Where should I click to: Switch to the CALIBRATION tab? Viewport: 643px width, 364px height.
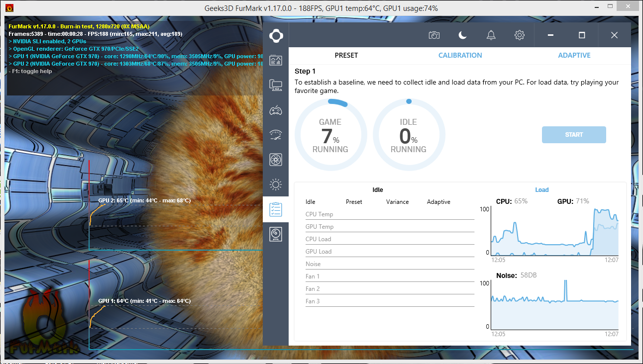tap(460, 55)
